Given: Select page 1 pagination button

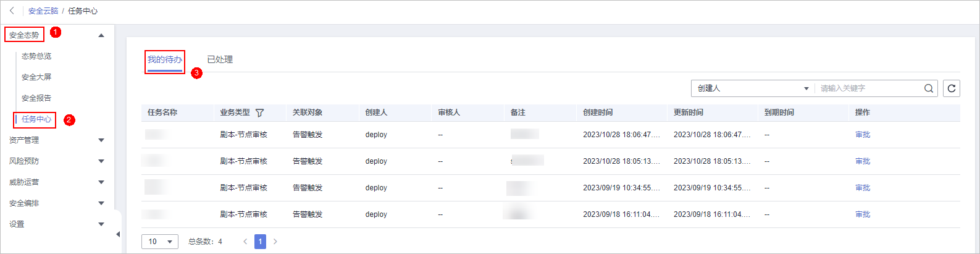Looking at the screenshot, I should click(x=261, y=242).
